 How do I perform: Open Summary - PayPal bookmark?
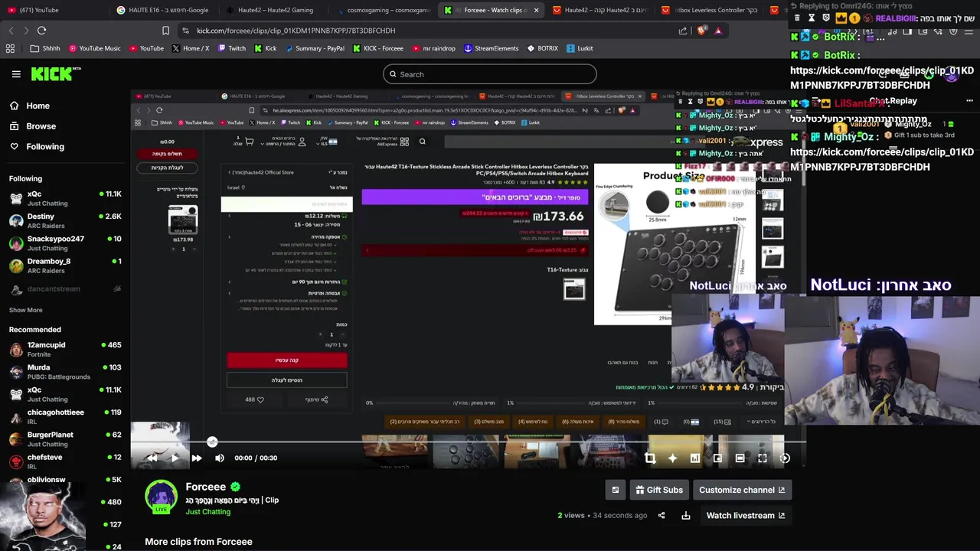coord(315,48)
